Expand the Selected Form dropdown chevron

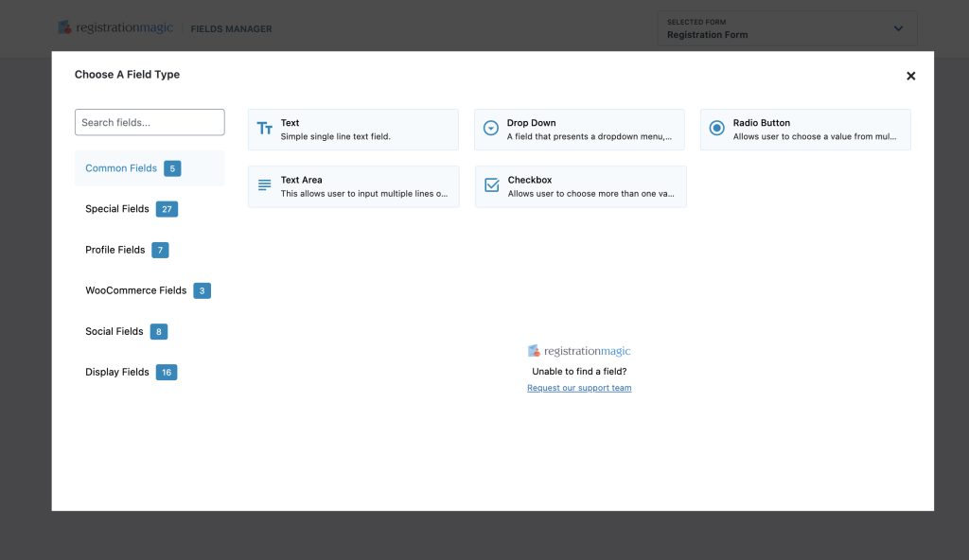898,28
